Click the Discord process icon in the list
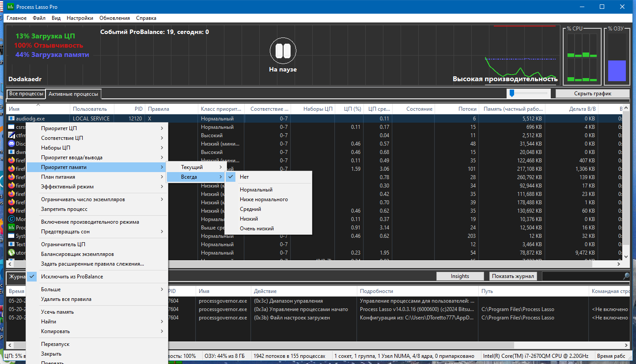The height and width of the screenshot is (364, 636). [x=11, y=144]
